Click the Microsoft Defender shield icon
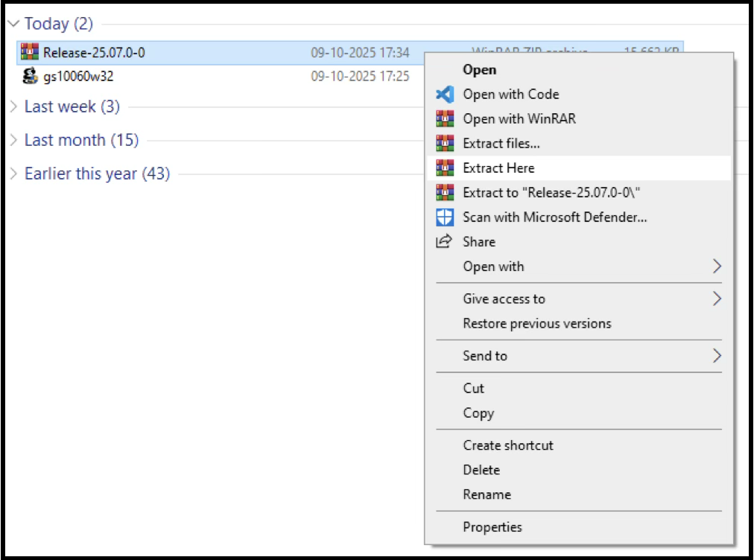754x560 pixels. tap(445, 217)
